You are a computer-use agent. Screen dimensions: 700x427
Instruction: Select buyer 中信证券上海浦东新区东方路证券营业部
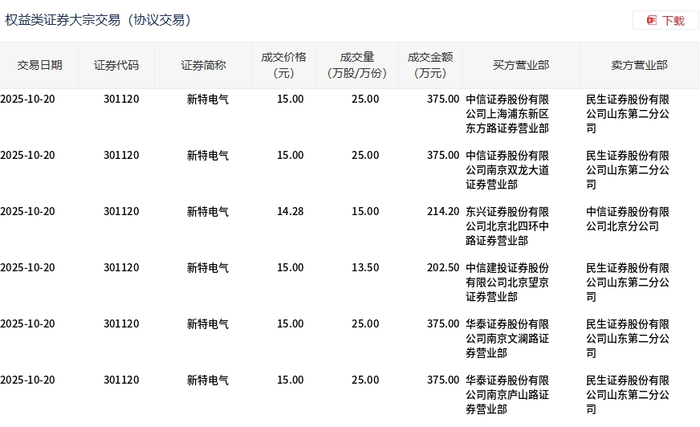(x=507, y=114)
